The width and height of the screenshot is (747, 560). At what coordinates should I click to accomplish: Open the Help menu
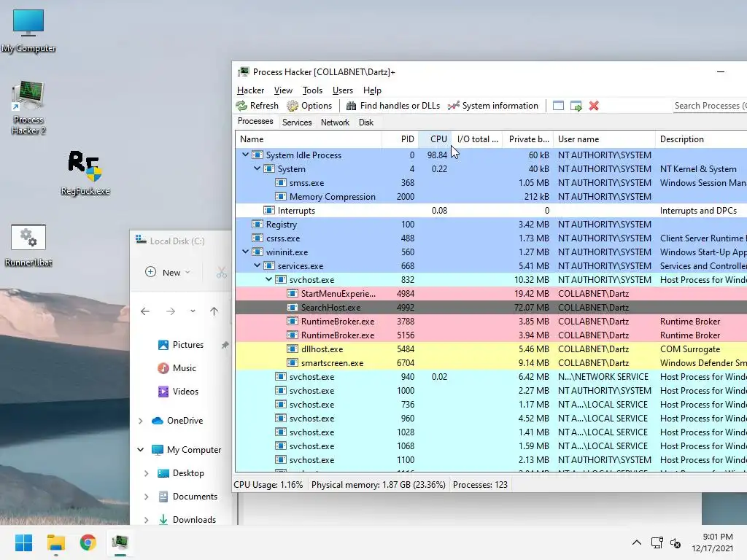[372, 90]
